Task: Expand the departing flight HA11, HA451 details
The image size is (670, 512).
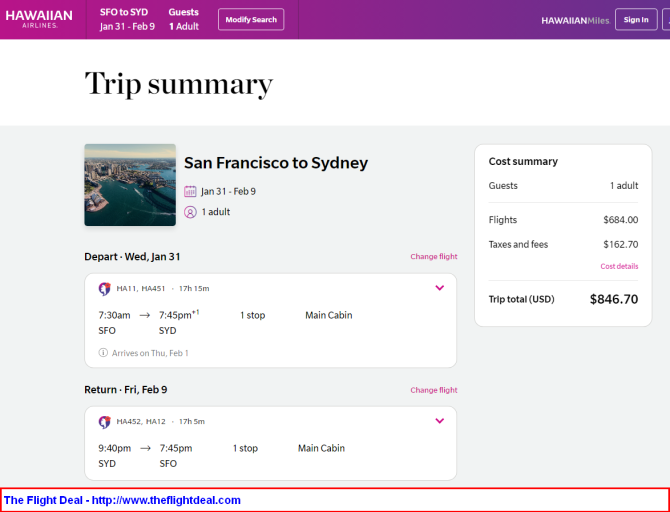Action: click(x=440, y=288)
